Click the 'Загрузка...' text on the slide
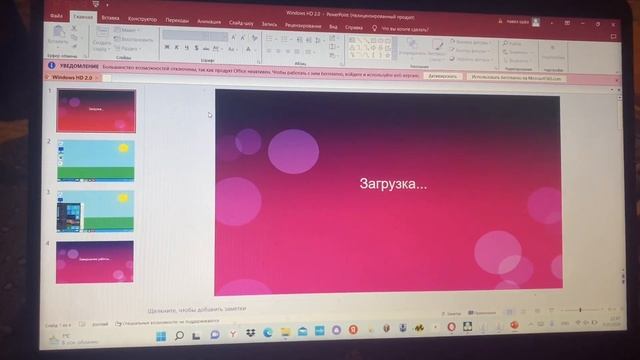 click(x=393, y=184)
